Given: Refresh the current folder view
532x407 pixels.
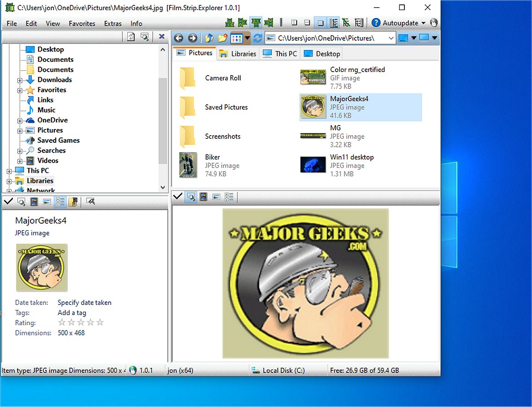Looking at the screenshot, I should point(257,38).
